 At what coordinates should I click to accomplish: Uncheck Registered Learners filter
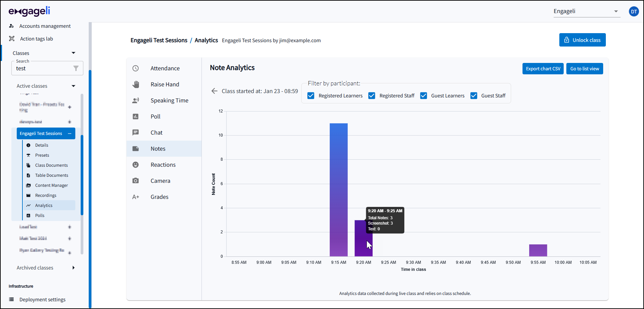click(311, 96)
